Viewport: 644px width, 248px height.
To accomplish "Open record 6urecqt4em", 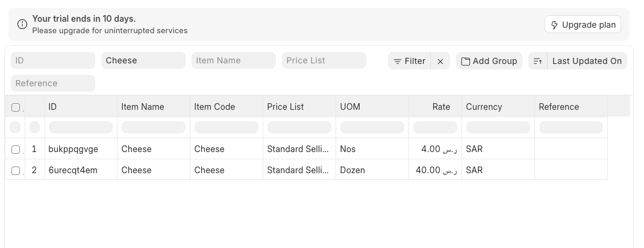I will (x=73, y=170).
